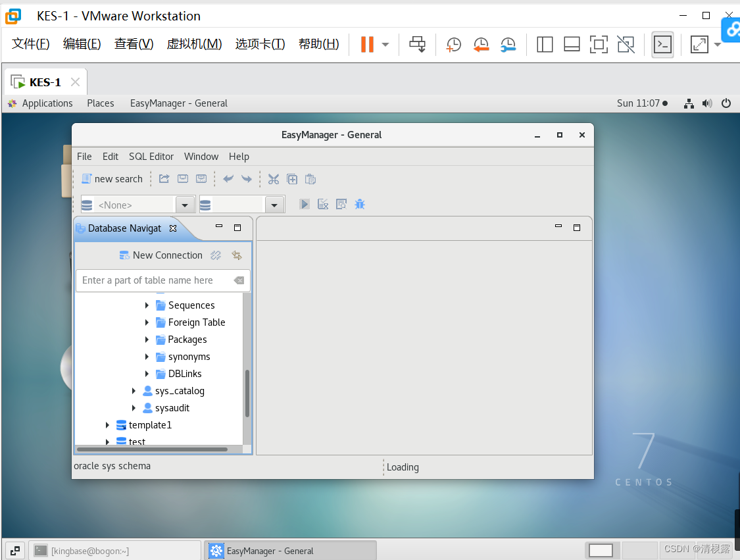Click EasyManager - General taskbar entry
The image size is (740, 560).
point(290,551)
